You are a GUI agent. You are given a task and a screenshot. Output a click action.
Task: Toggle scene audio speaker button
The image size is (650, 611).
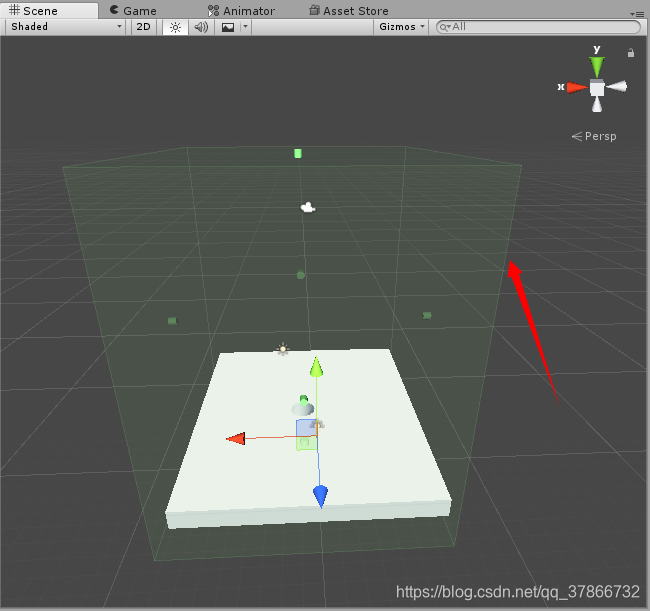coord(201,27)
